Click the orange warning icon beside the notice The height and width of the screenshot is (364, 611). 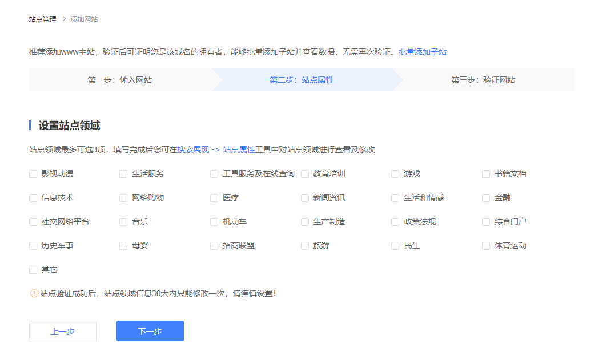[x=34, y=293]
